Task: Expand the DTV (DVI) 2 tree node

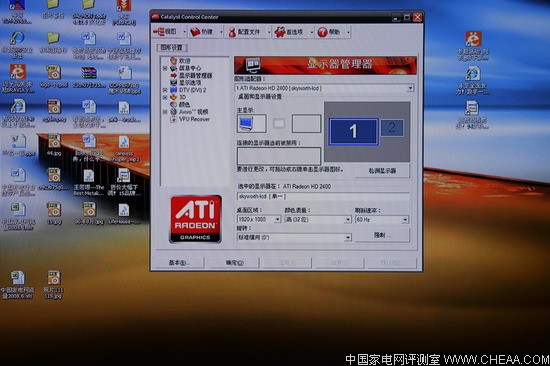Action: click(x=165, y=90)
